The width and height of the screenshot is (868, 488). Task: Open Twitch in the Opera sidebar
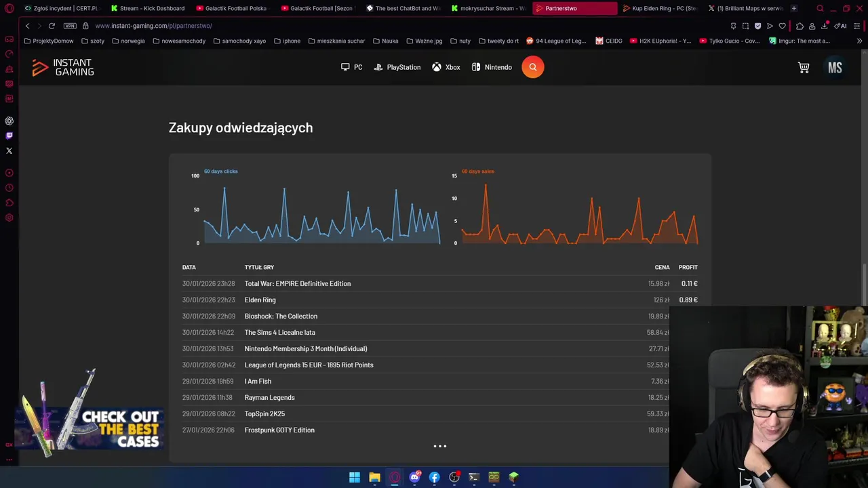9,136
